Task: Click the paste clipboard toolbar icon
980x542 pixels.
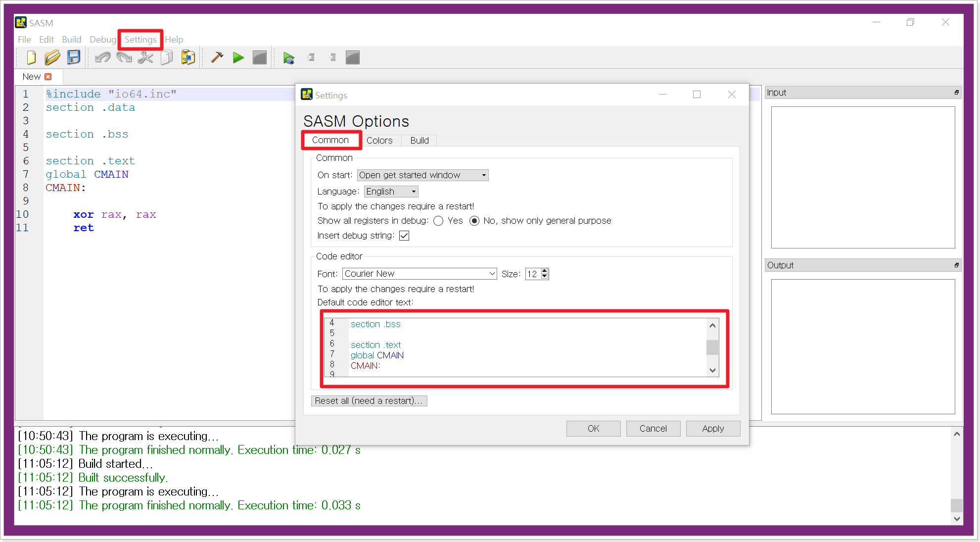Action: tap(188, 58)
